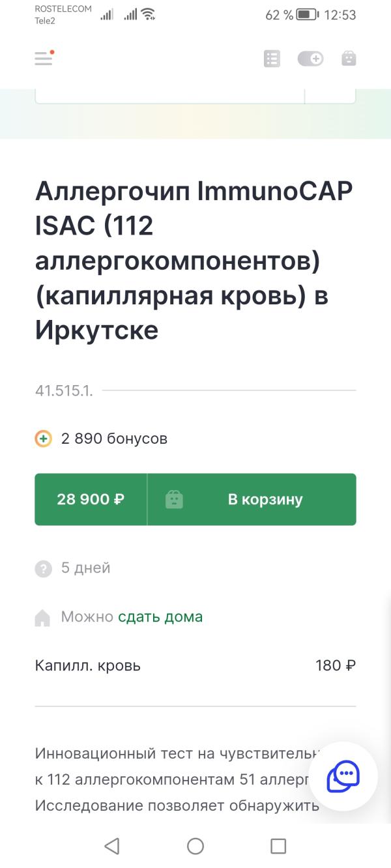The height and width of the screenshot is (868, 391).
Task: Click the bonus points plus icon
Action: tap(43, 439)
